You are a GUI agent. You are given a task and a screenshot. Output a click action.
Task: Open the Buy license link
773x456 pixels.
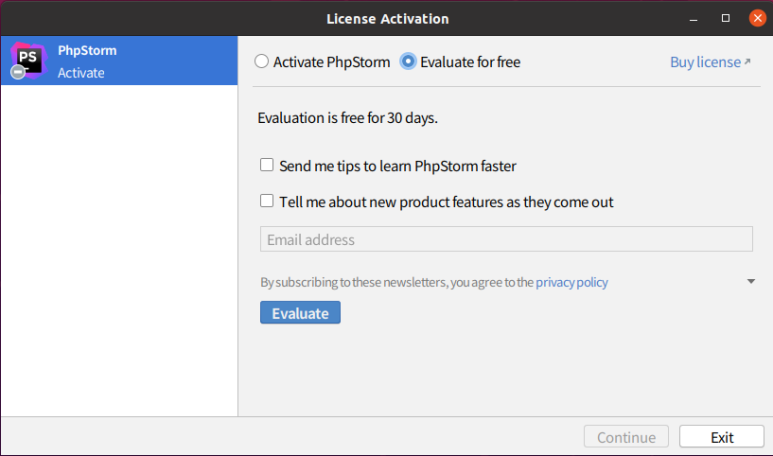(710, 62)
